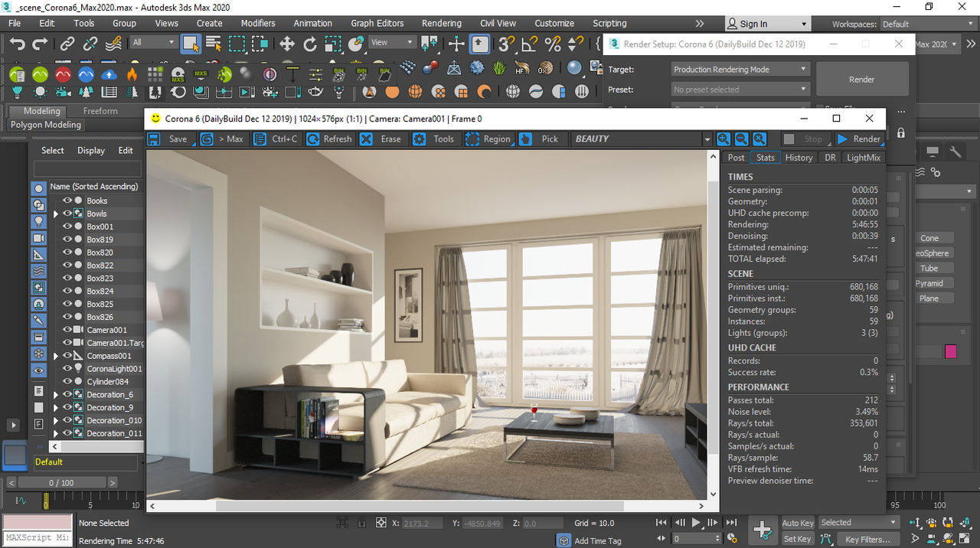The height and width of the screenshot is (548, 980).
Task: Expand the Bowls group in Scene Explorer
Action: 55,214
